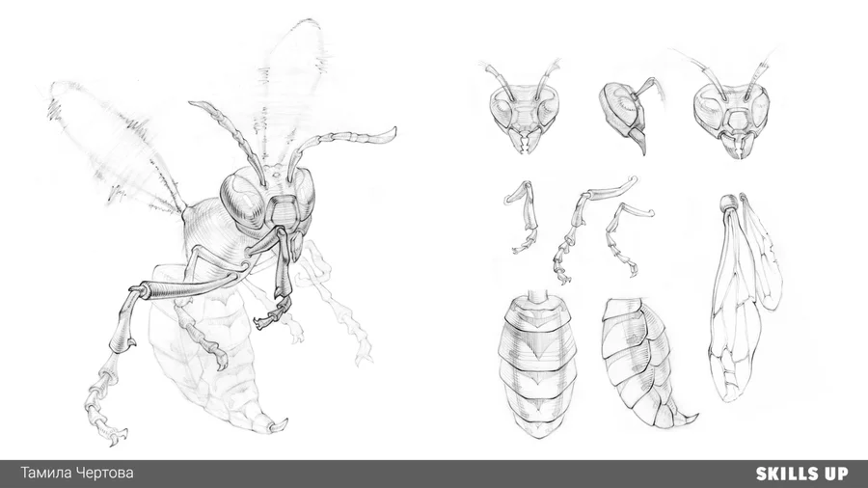This screenshot has height=488, width=868.
Task: Select the wasp wings sketch
Action: (x=745, y=297)
